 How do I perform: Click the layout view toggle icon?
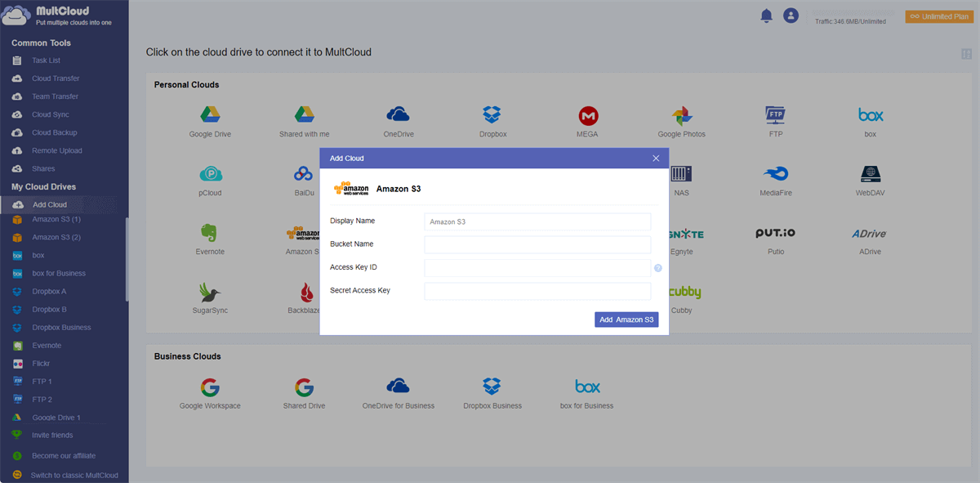click(967, 54)
